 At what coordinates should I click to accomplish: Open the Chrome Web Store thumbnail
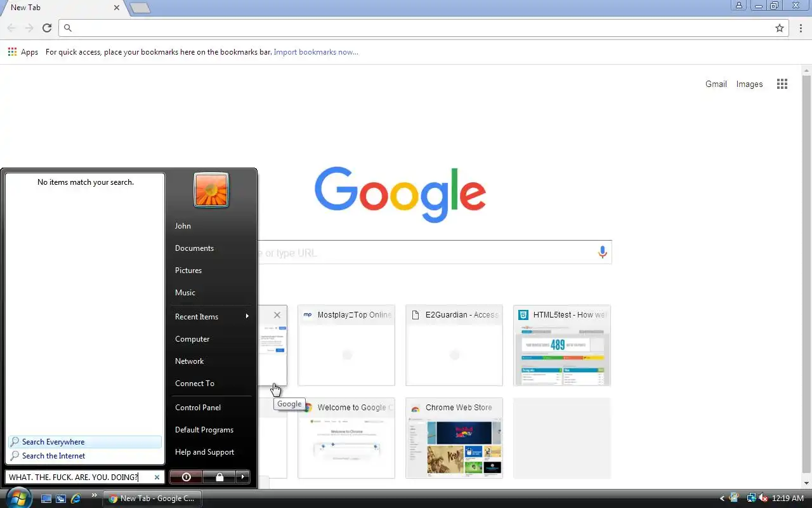(454, 438)
